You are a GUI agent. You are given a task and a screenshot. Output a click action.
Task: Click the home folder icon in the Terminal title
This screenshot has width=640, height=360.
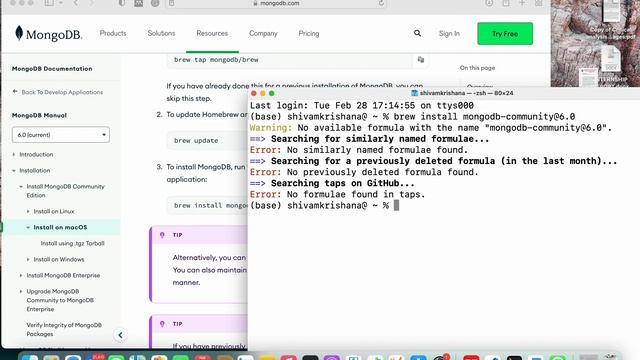click(x=414, y=93)
